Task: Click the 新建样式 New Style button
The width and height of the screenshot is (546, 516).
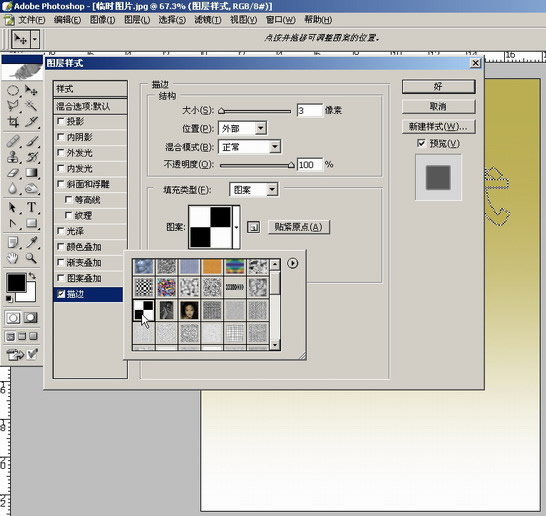Action: [x=438, y=126]
